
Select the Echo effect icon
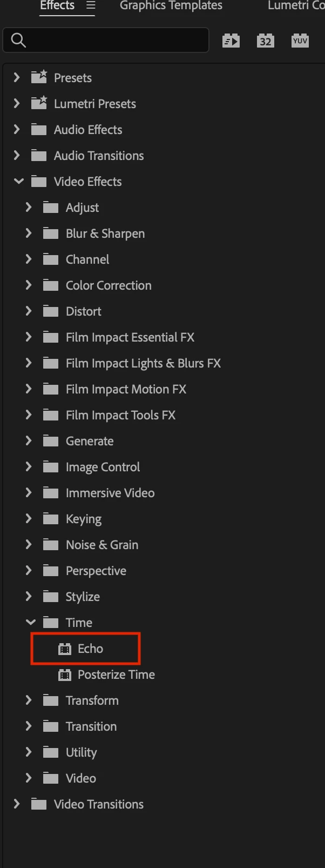[x=65, y=649]
